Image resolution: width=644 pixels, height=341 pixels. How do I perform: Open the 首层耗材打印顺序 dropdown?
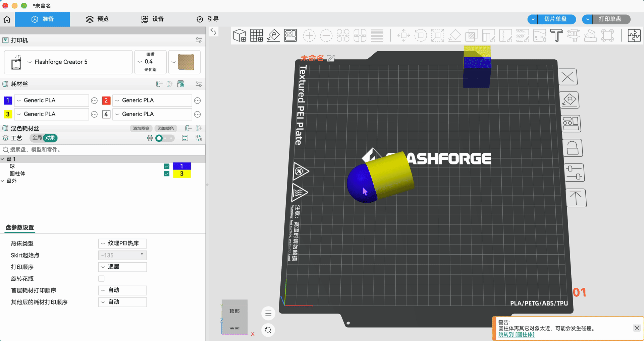pyautogui.click(x=122, y=290)
